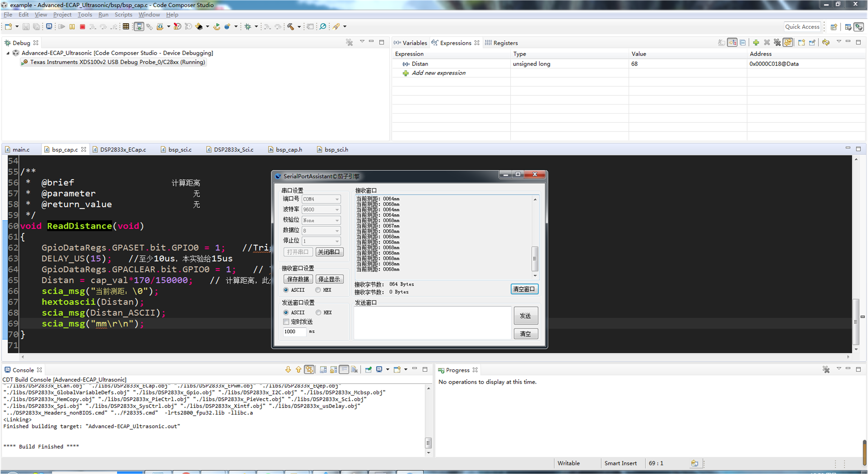Open the Scripts menu

click(123, 14)
